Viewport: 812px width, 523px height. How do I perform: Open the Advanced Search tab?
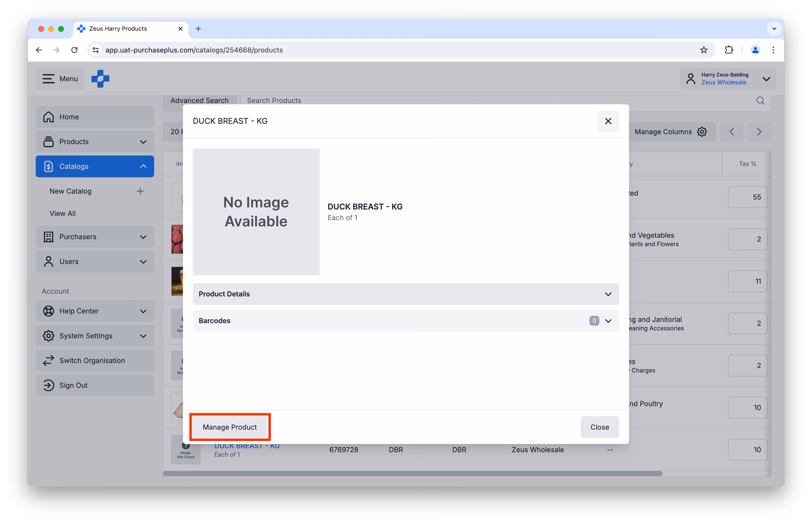(x=200, y=100)
